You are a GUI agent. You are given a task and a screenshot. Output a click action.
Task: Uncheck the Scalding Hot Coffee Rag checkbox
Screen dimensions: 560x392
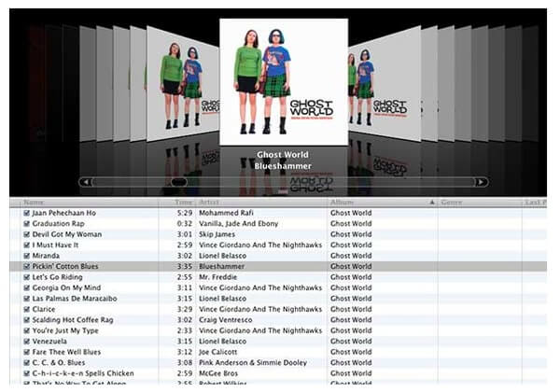[x=26, y=320]
